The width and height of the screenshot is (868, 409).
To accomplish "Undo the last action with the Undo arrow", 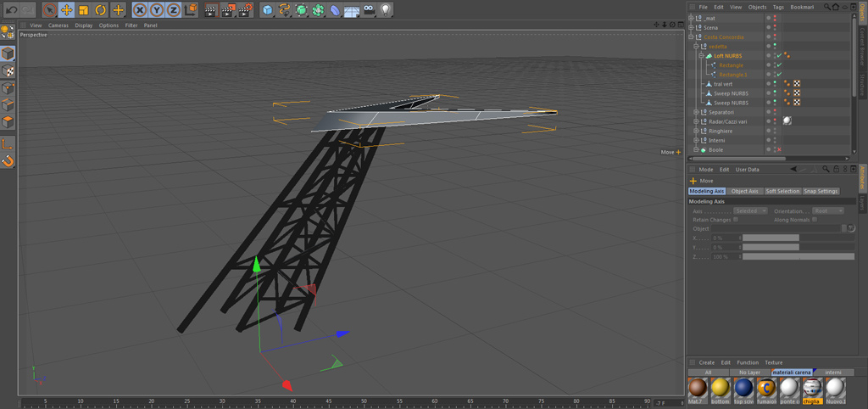I will tap(12, 9).
